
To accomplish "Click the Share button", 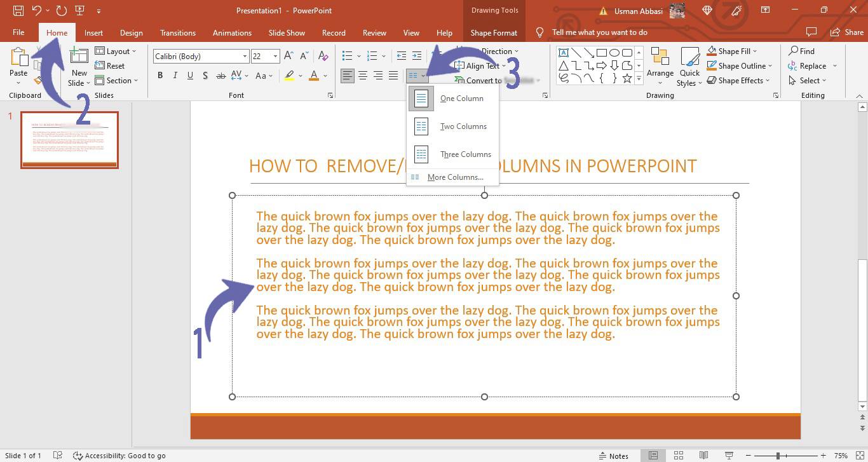I will 847,32.
